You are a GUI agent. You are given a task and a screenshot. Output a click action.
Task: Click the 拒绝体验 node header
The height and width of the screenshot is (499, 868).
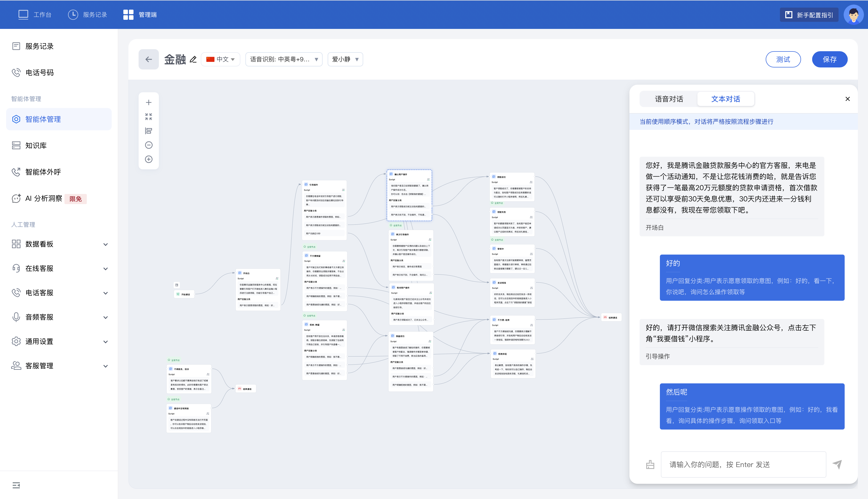point(513,354)
